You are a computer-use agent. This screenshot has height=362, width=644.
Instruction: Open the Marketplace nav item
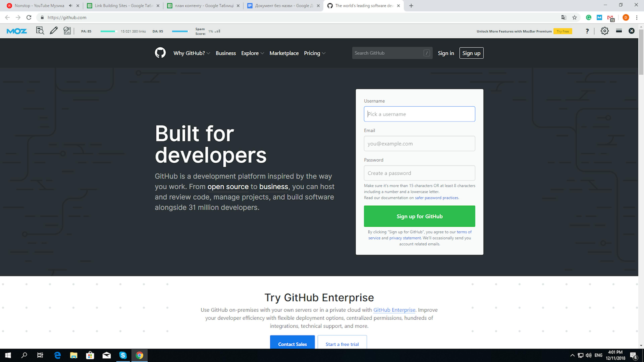coord(284,53)
